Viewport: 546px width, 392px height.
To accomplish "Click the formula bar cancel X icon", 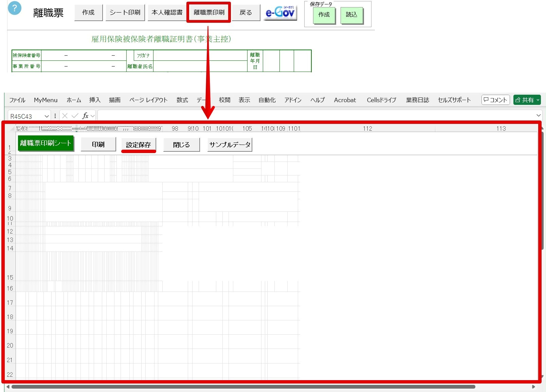I will 65,116.
